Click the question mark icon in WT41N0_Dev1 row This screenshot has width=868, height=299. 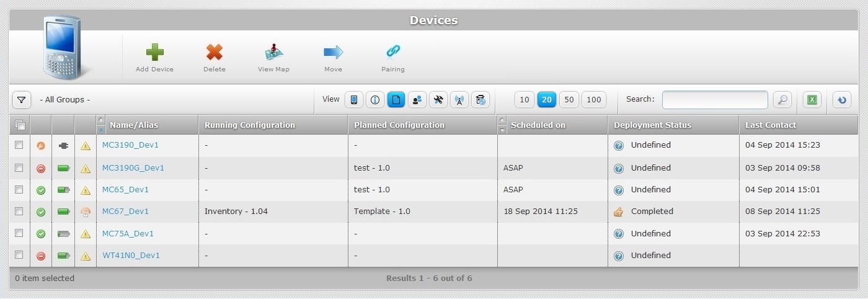click(x=618, y=256)
